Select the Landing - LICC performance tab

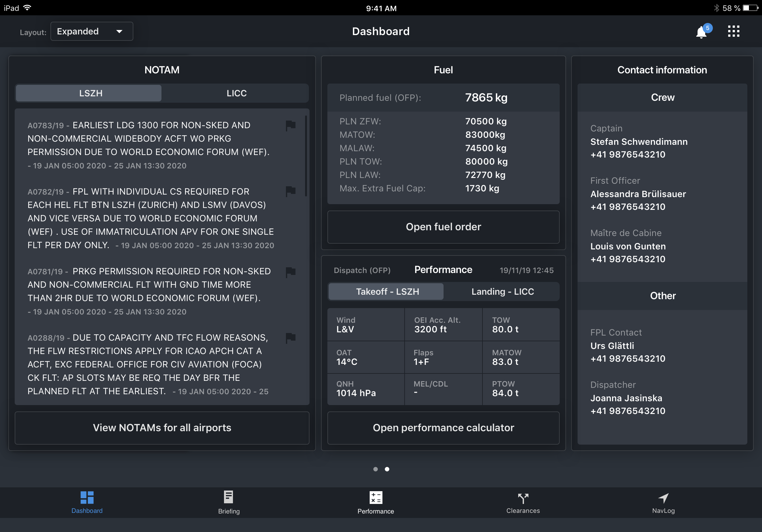503,292
